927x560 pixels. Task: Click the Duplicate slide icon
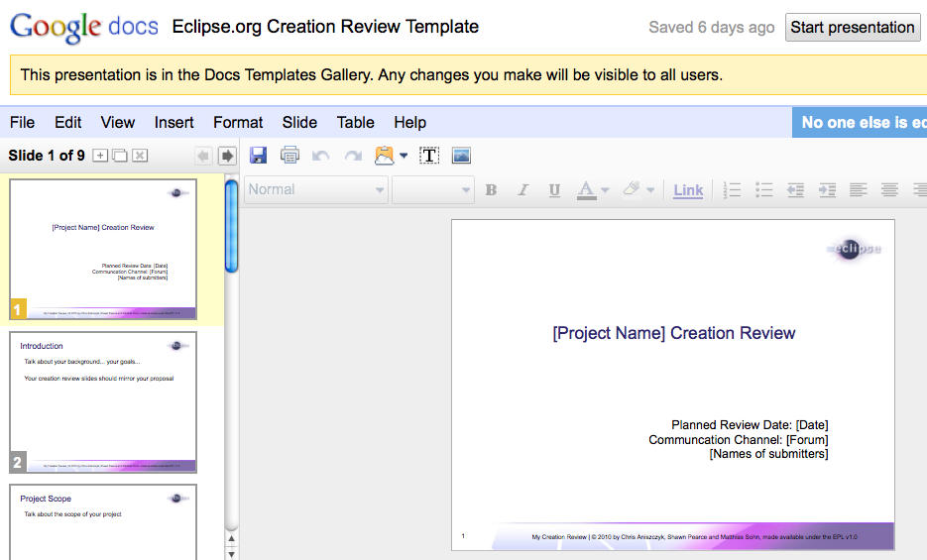(120, 156)
